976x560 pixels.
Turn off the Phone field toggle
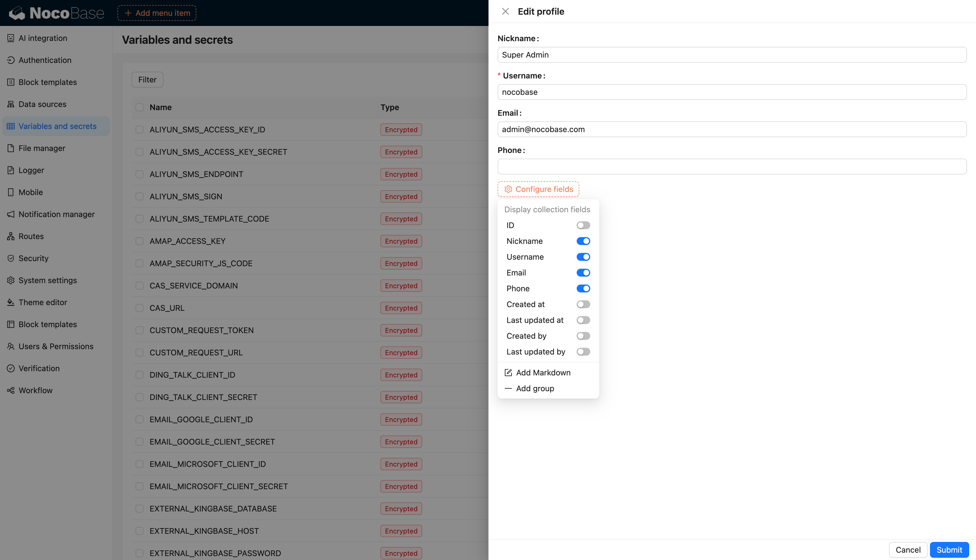coord(583,288)
